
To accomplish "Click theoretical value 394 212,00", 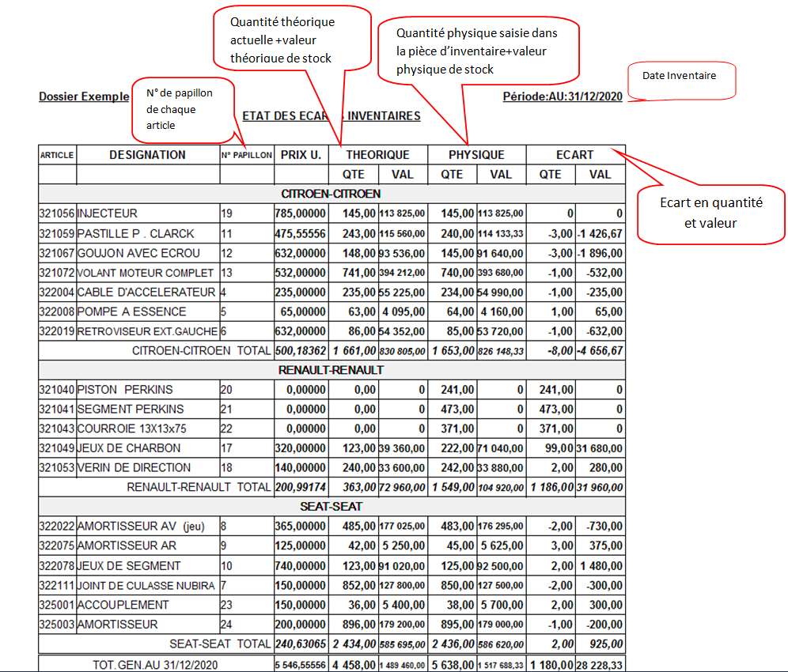I will coord(402,273).
